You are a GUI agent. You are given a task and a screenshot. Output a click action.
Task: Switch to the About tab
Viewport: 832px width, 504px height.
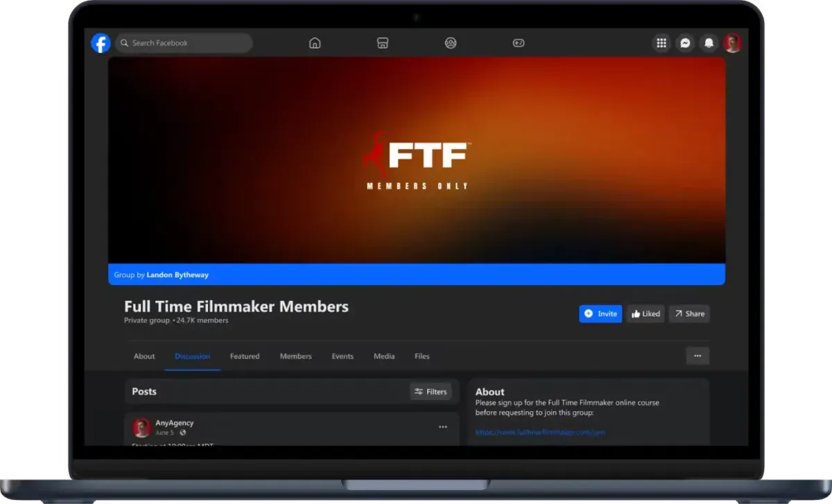click(x=144, y=356)
